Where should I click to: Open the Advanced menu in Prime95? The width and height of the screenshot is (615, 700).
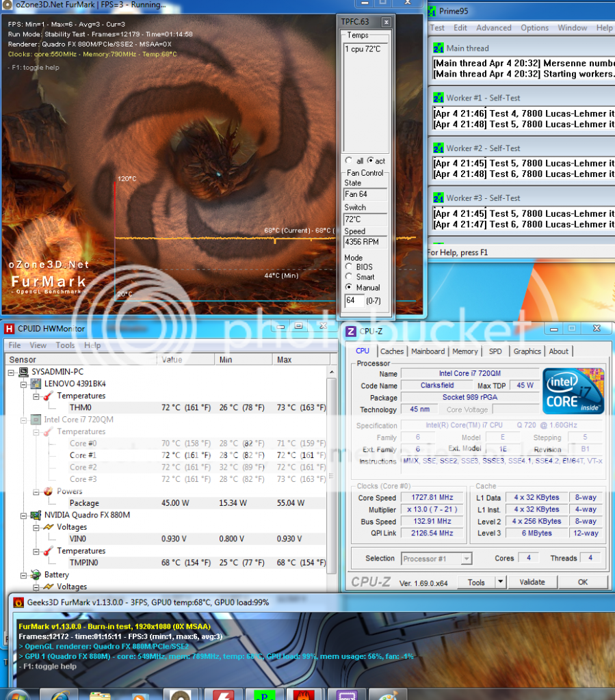tap(493, 28)
